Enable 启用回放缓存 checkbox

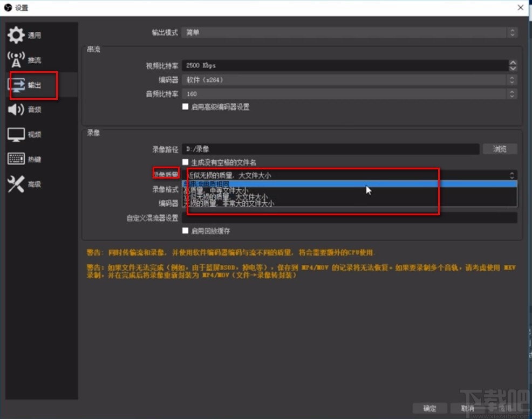click(186, 230)
